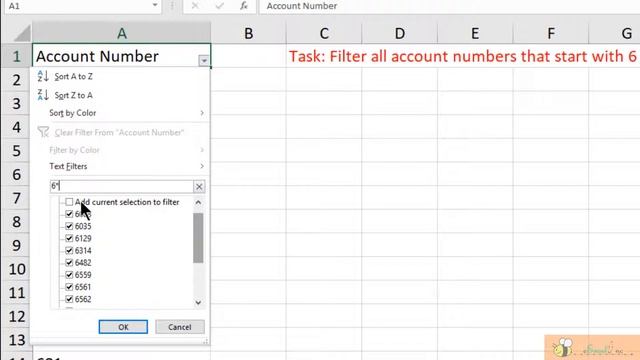Select column A header
The height and width of the screenshot is (360, 640).
(122, 33)
